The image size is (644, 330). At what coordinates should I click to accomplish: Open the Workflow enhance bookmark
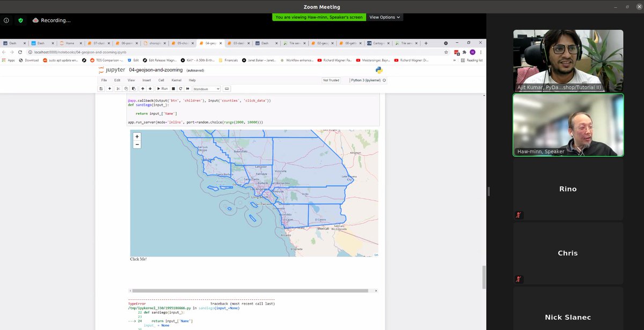297,60
